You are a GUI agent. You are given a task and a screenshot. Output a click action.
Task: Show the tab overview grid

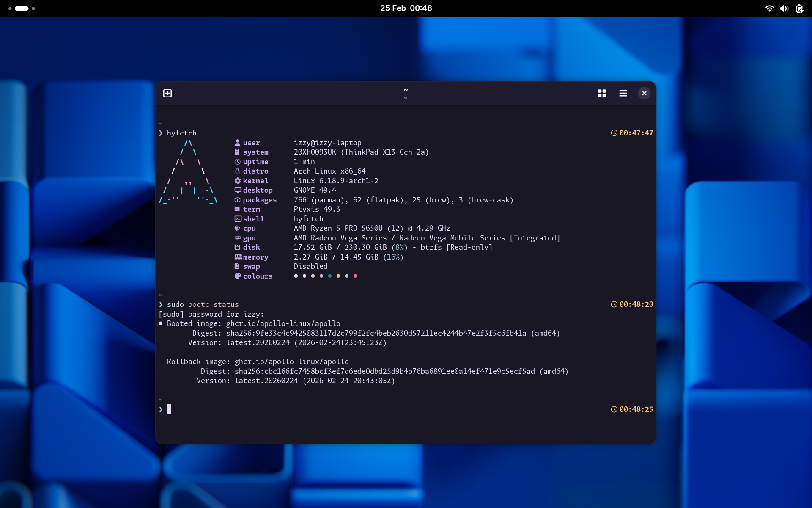click(x=602, y=93)
